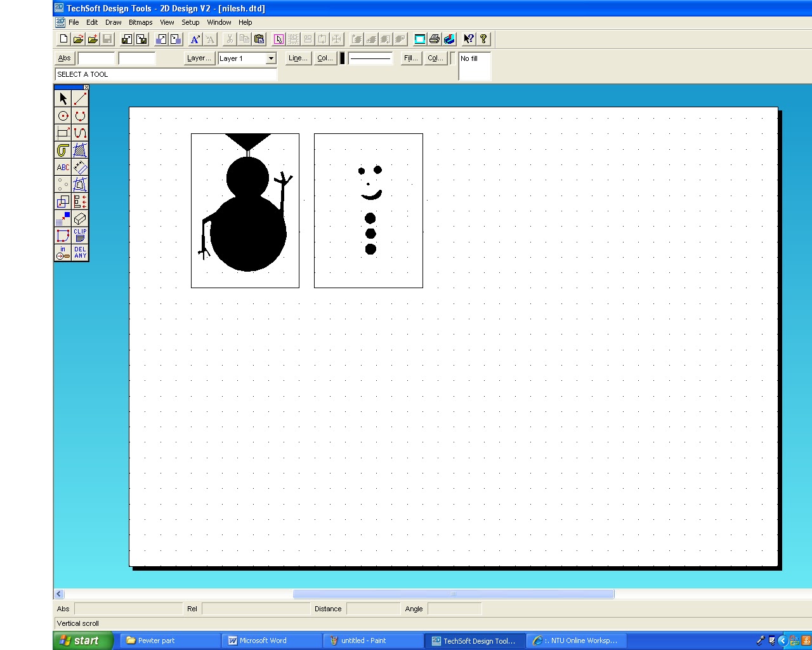
Task: Click the Fill... button
Action: tap(410, 58)
